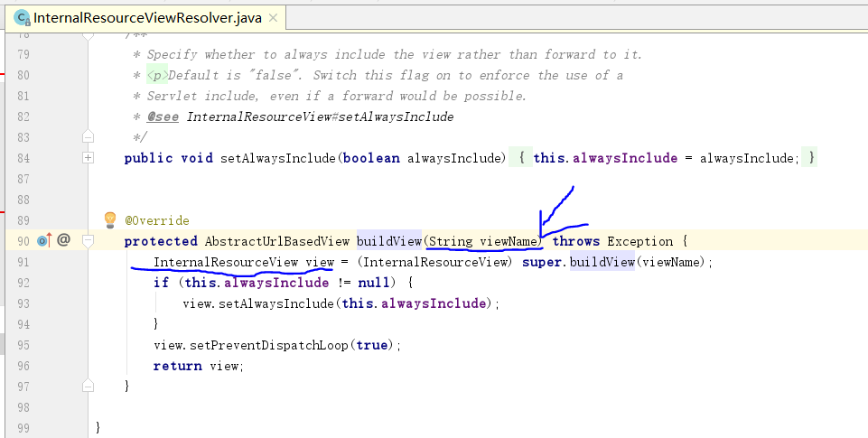Click InternalResourceView#setAlwaysInclude Javadoc reference
868x438 pixels.
[320, 116]
